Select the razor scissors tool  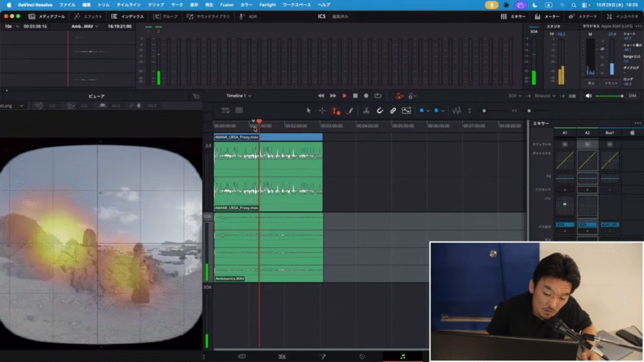[366, 111]
